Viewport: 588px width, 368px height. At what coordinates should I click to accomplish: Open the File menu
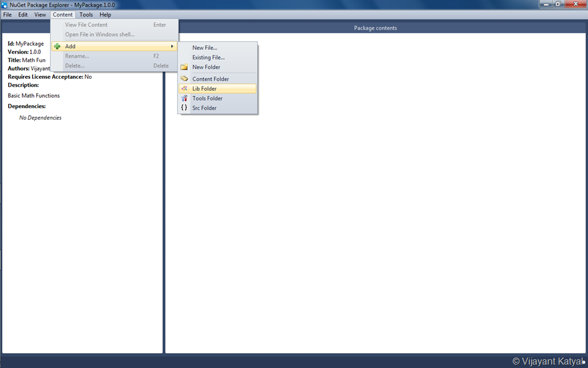point(7,14)
